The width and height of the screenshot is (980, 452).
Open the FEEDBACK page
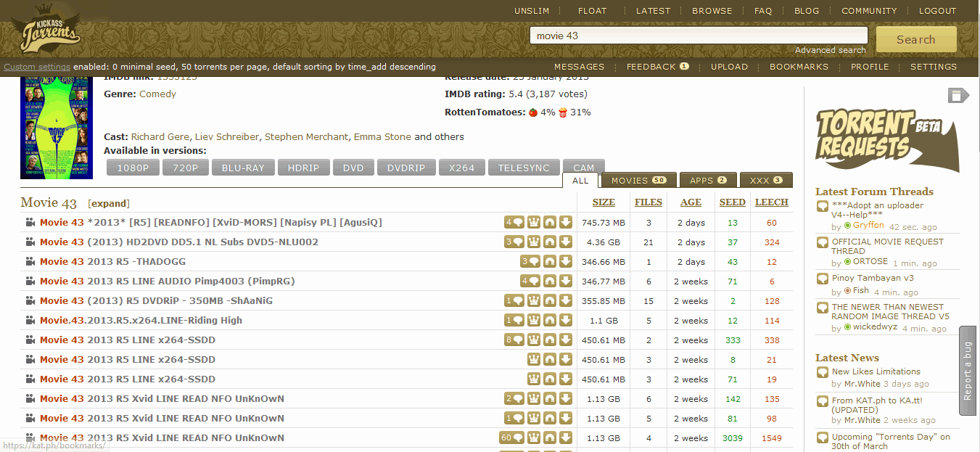pyautogui.click(x=657, y=67)
